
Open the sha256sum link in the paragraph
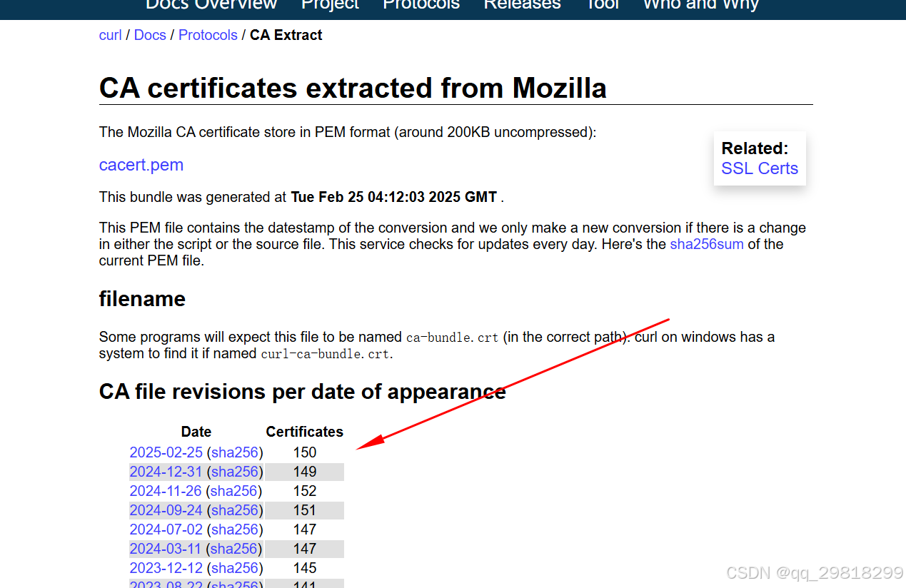(707, 244)
